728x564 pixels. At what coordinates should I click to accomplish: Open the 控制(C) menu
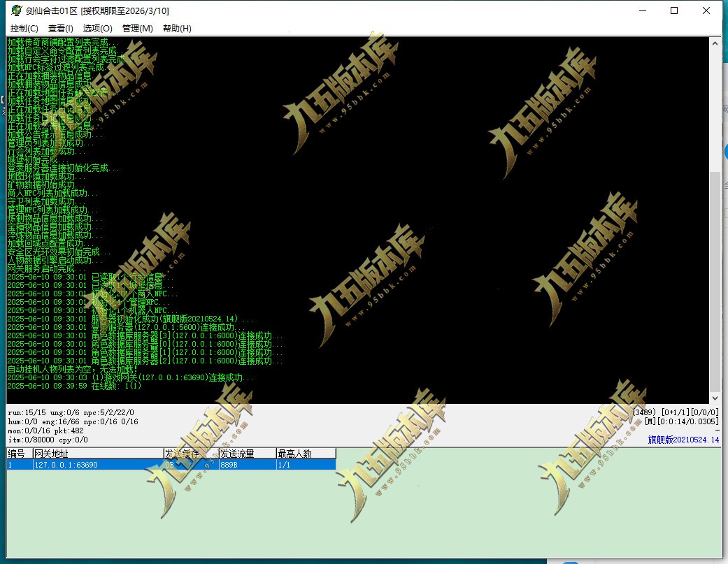pyautogui.click(x=24, y=28)
